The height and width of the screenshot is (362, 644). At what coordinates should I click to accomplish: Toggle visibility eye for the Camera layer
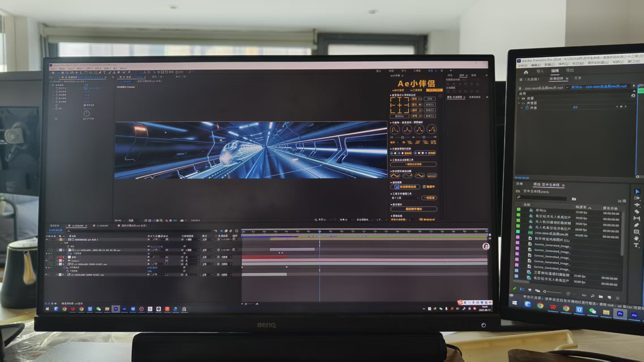[46, 260]
